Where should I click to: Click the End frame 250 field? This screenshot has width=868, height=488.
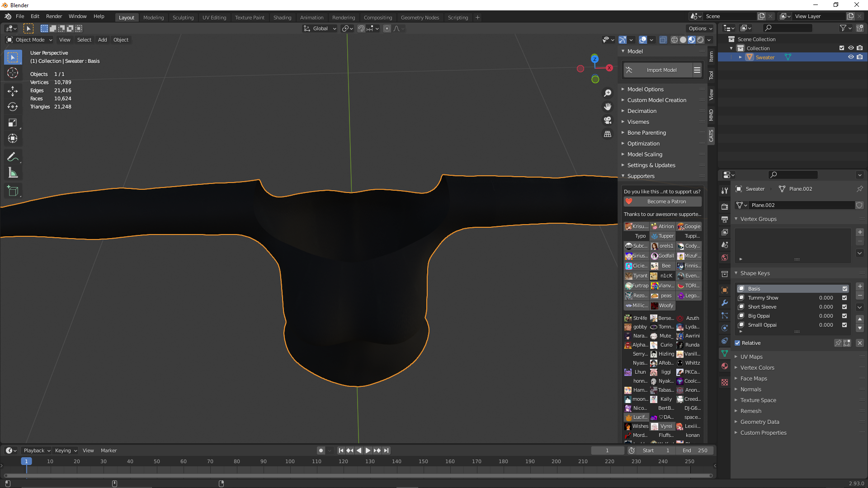pos(695,450)
